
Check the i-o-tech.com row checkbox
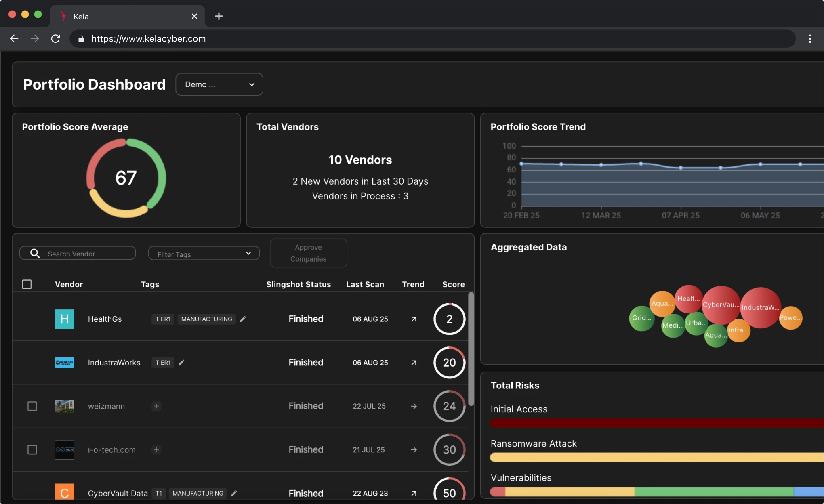tap(32, 450)
